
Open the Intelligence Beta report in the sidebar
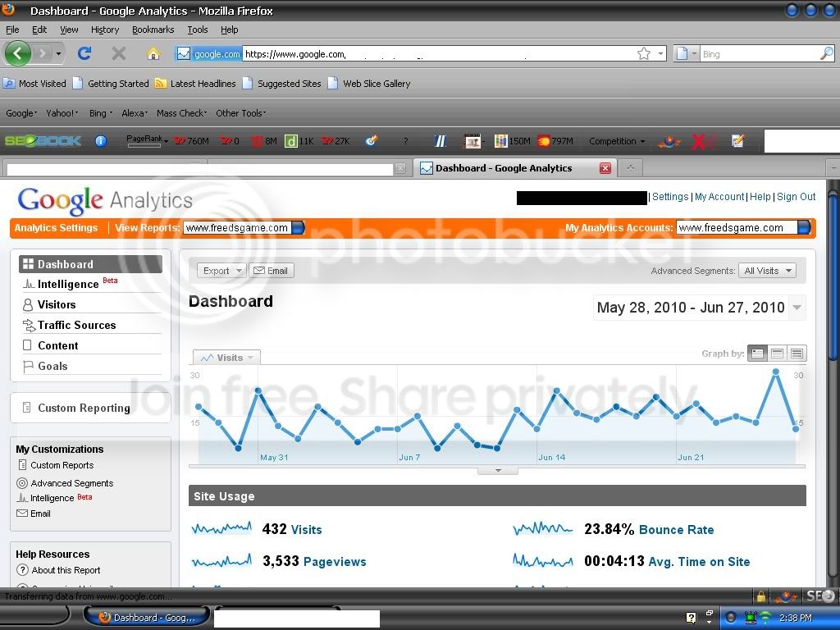[70, 283]
